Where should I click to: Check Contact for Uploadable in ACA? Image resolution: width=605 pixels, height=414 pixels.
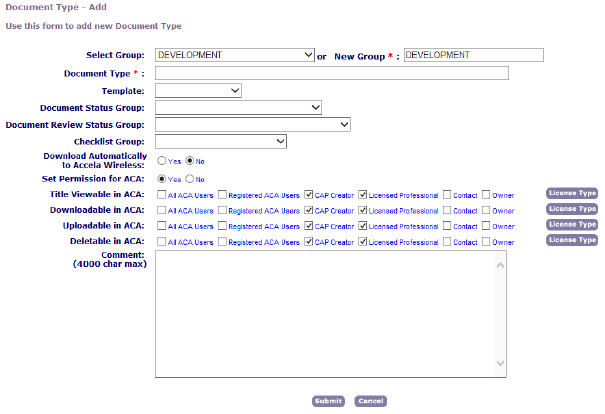click(447, 225)
